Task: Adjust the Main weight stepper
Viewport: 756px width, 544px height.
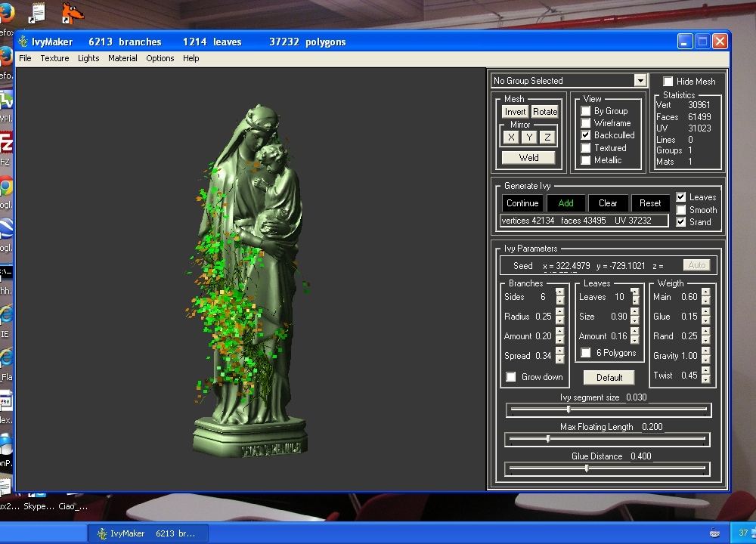Action: (706, 297)
